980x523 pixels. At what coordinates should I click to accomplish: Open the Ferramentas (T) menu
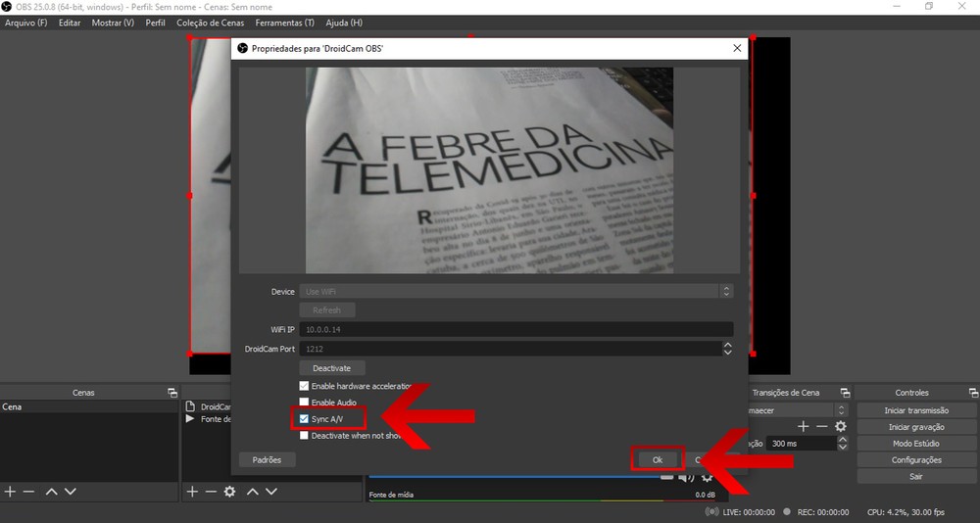point(284,23)
